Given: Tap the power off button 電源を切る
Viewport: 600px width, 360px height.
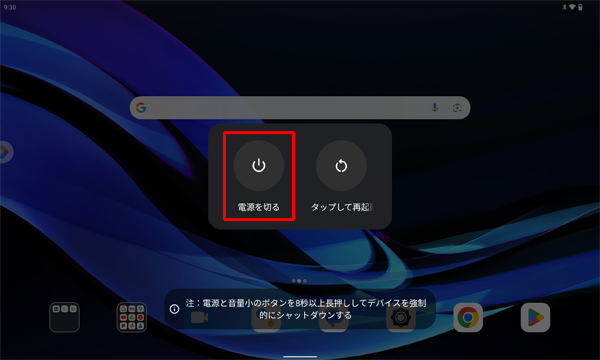Looking at the screenshot, I should [259, 166].
